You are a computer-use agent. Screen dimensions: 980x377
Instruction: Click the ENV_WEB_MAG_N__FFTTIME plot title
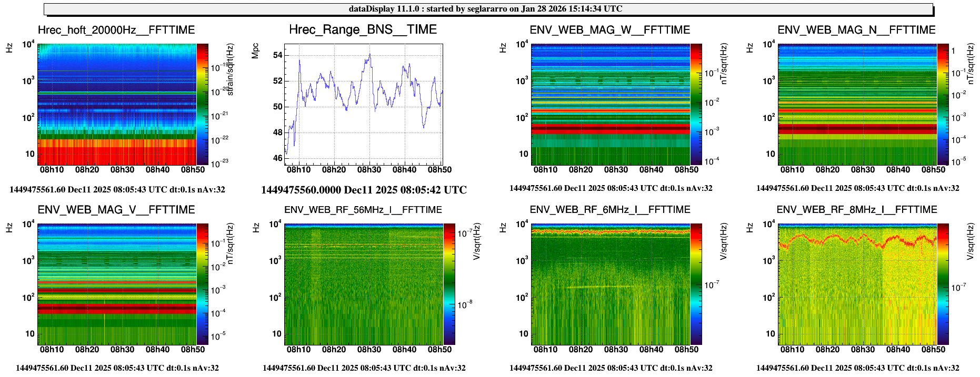(856, 30)
